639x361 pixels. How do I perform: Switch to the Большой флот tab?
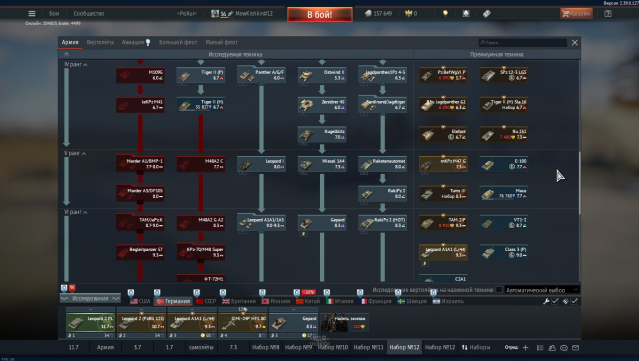pyautogui.click(x=178, y=42)
